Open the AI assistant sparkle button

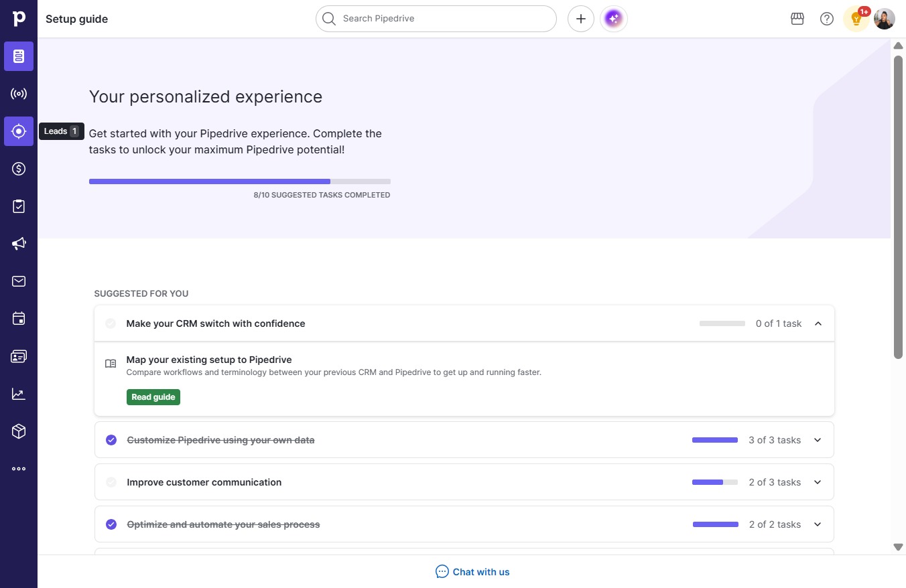coord(614,19)
